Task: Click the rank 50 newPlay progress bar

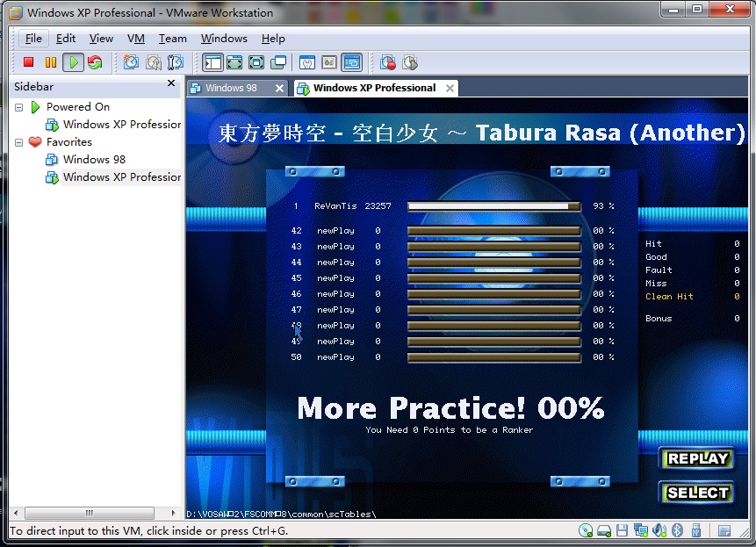Action: click(x=494, y=357)
